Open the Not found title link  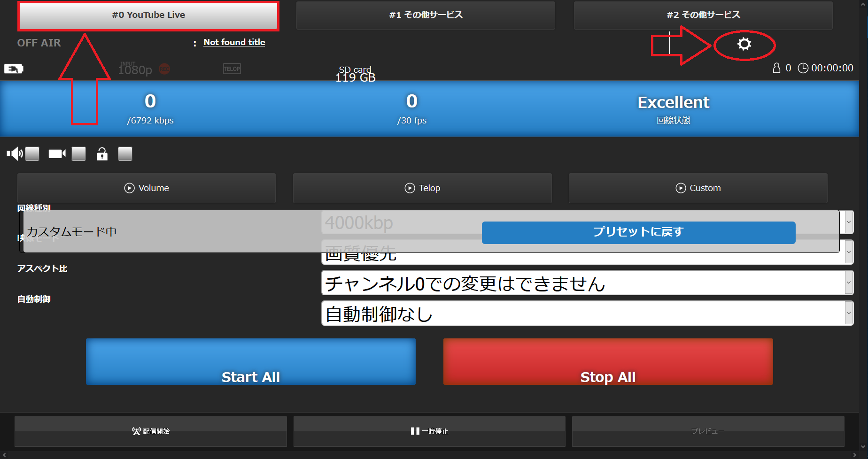point(234,42)
